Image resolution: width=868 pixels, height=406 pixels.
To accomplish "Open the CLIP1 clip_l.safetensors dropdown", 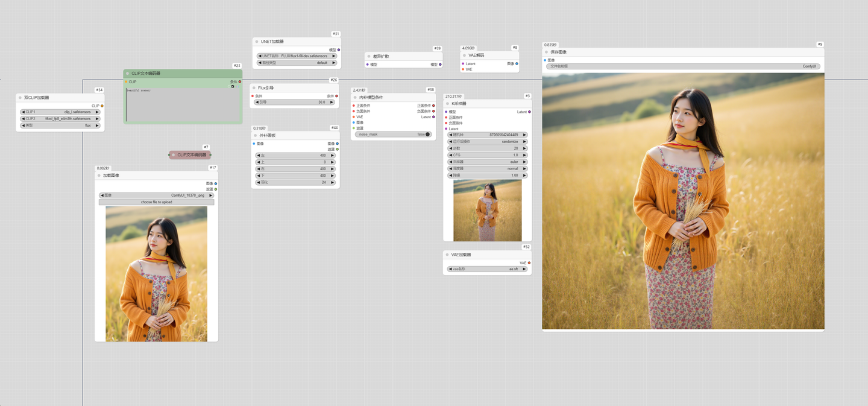I will (60, 112).
